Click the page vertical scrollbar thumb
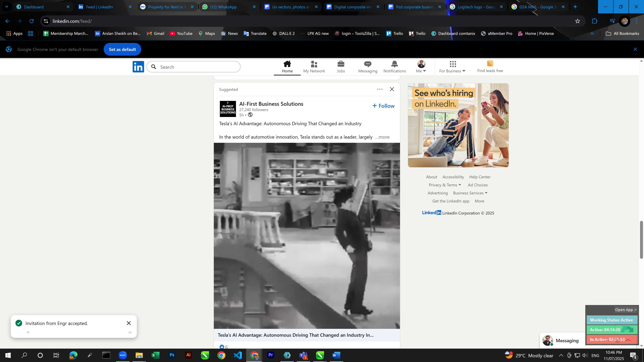This screenshot has width=644, height=362. (641, 240)
